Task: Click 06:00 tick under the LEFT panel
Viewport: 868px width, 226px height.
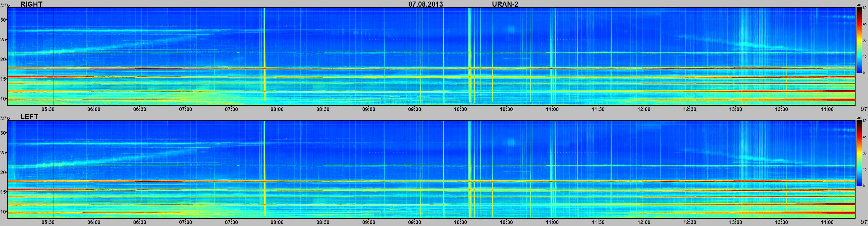Action: [x=94, y=222]
